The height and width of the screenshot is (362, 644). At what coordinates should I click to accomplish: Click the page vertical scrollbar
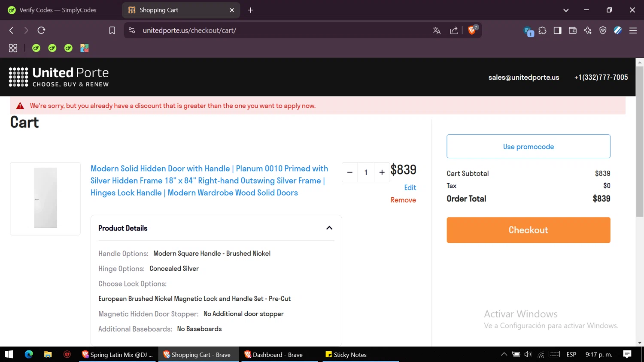click(640, 142)
